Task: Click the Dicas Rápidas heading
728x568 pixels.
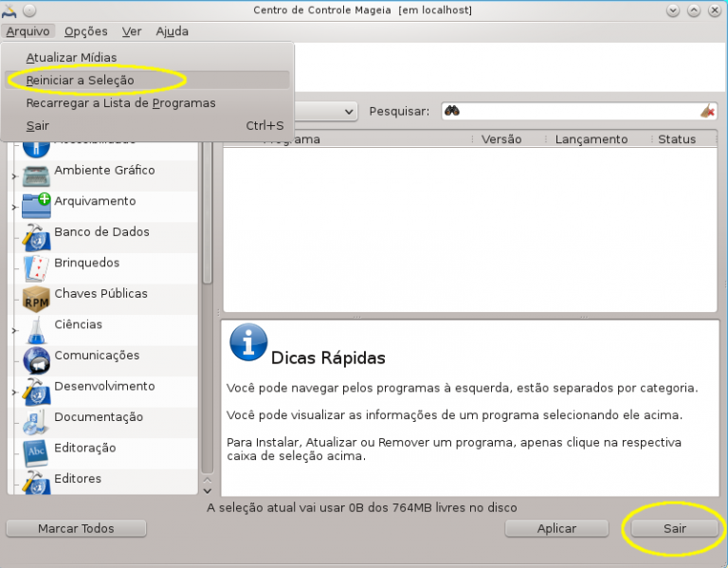Action: 328,358
